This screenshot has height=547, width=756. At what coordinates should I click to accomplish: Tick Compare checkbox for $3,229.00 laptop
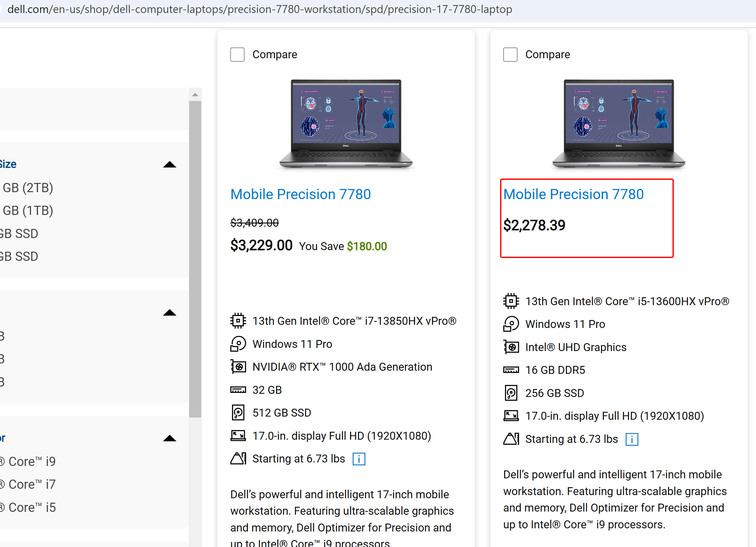(x=237, y=55)
